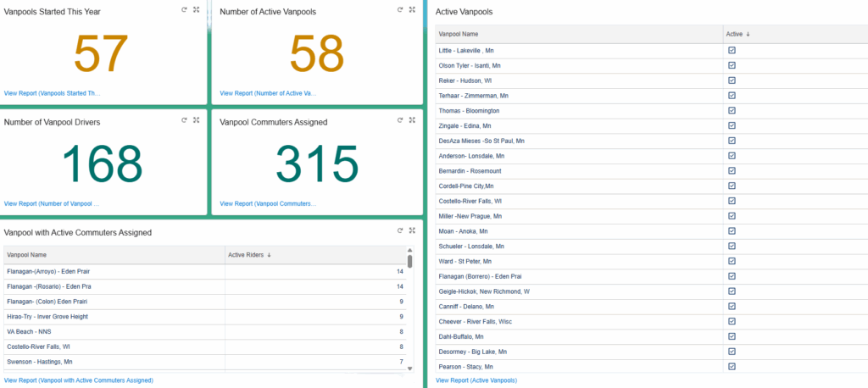This screenshot has height=388, width=868.
Task: Refresh the Vanpool Commuters Assigned widget
Action: click(x=400, y=120)
